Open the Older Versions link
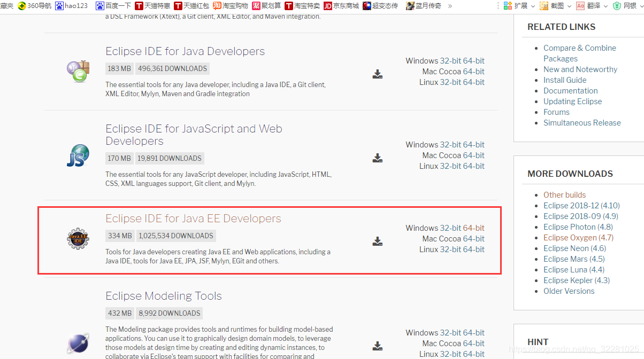 point(569,291)
